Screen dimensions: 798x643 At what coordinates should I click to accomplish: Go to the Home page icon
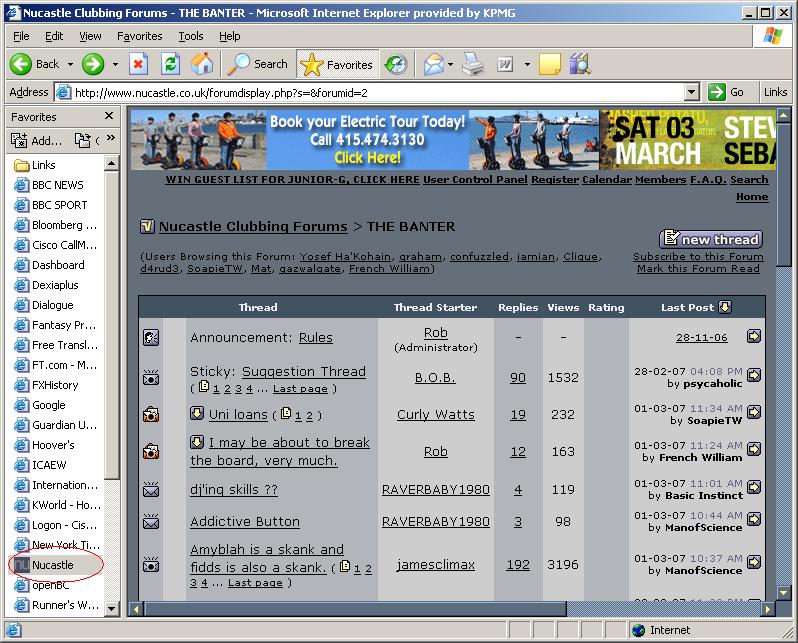tap(202, 64)
